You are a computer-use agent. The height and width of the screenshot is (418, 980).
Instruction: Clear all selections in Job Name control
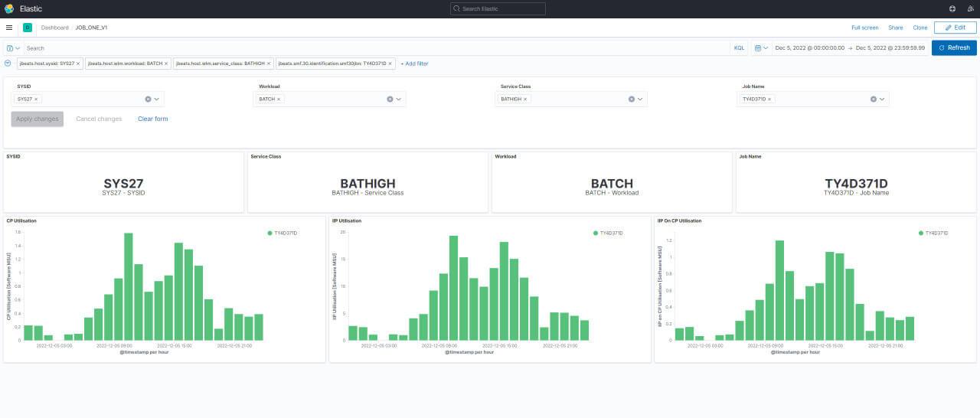point(873,99)
